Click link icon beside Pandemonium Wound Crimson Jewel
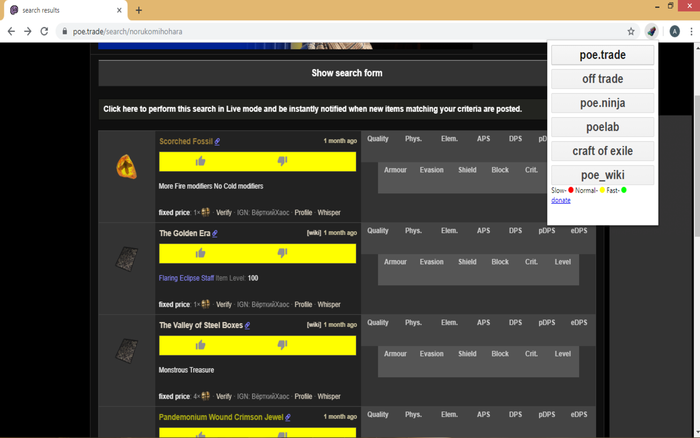This screenshot has height=438, width=700. click(288, 417)
